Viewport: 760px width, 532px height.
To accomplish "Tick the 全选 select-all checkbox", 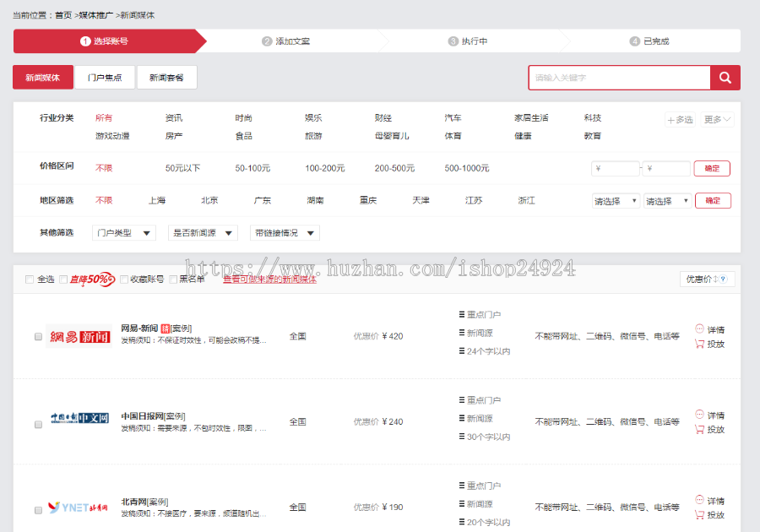I will pos(30,280).
